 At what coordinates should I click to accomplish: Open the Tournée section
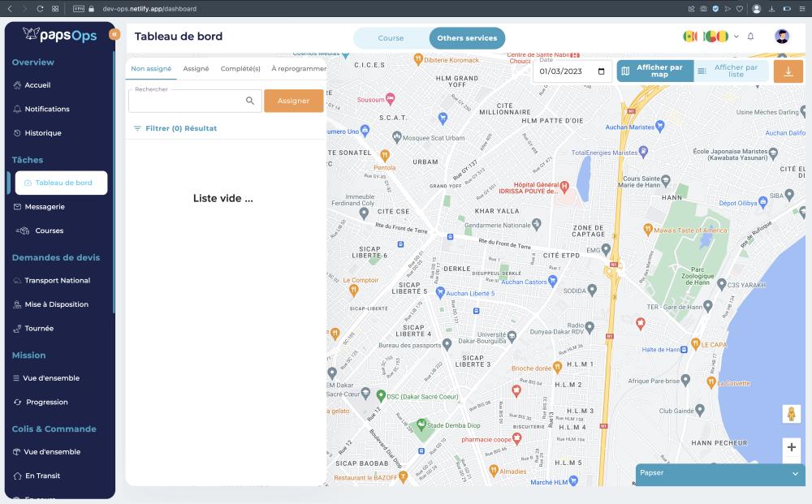[x=33, y=328]
